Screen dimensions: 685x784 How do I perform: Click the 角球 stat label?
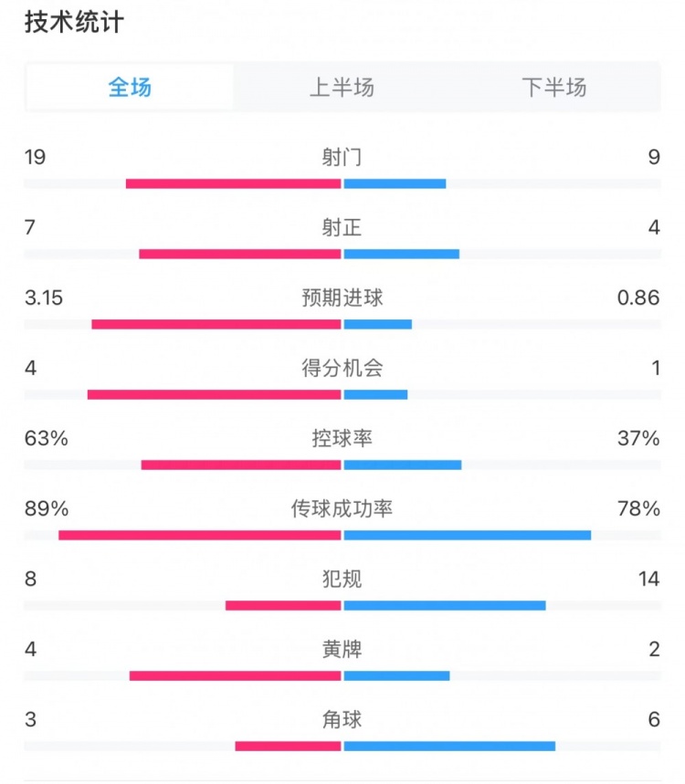342,719
